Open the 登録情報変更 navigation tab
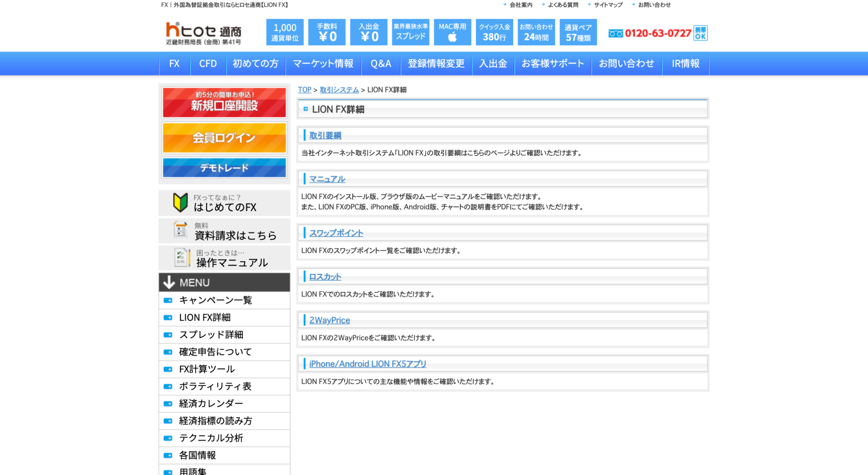Viewport: 868px width, 475px height. (x=436, y=64)
